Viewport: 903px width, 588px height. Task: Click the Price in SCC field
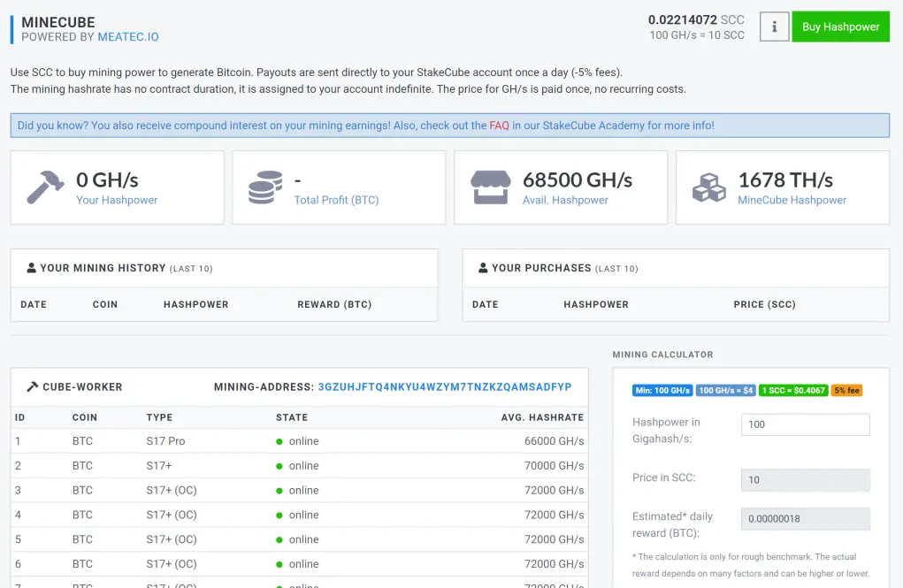click(x=805, y=480)
